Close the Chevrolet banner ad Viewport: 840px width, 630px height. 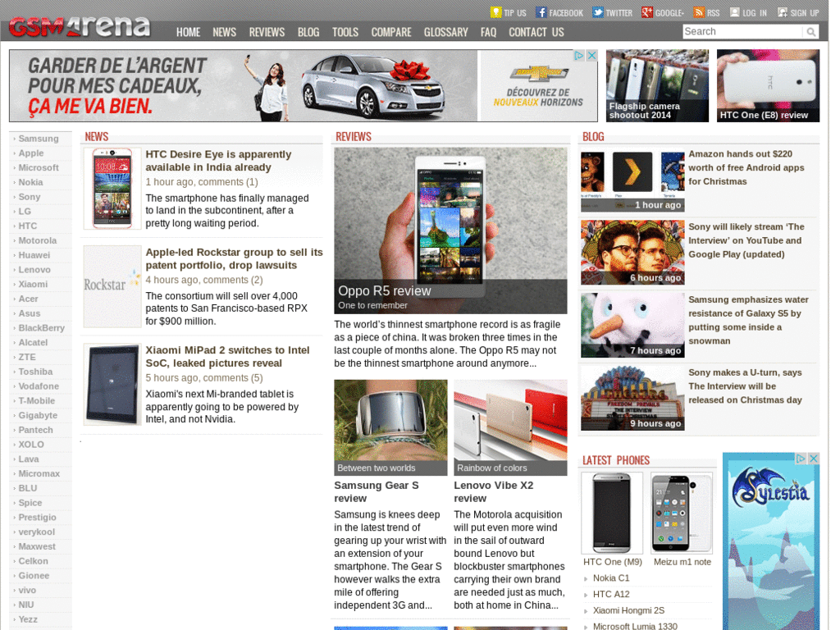[x=591, y=56]
